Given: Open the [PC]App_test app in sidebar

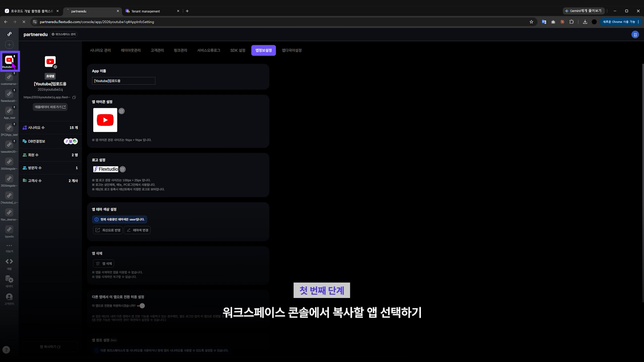Looking at the screenshot, I should click(x=9, y=129).
